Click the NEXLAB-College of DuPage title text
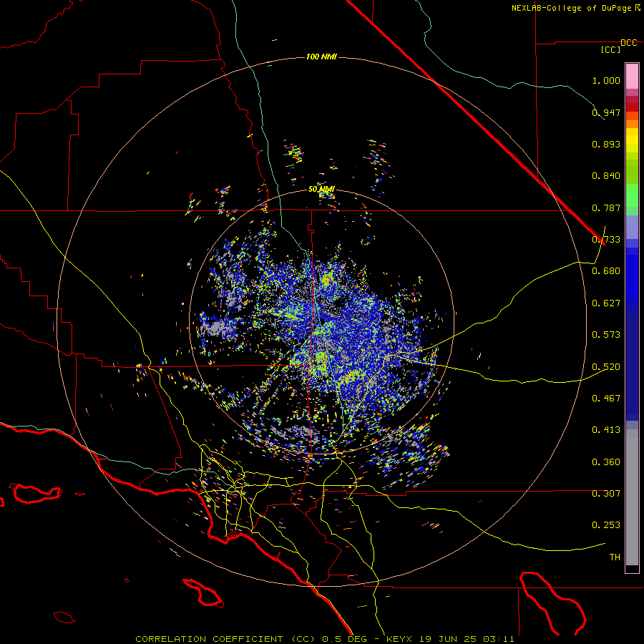Screen dimensions: 644x644 (x=575, y=8)
